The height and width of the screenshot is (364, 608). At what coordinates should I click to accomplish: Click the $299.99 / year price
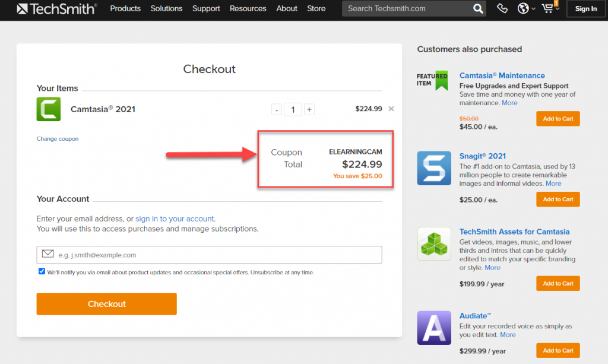point(483,351)
